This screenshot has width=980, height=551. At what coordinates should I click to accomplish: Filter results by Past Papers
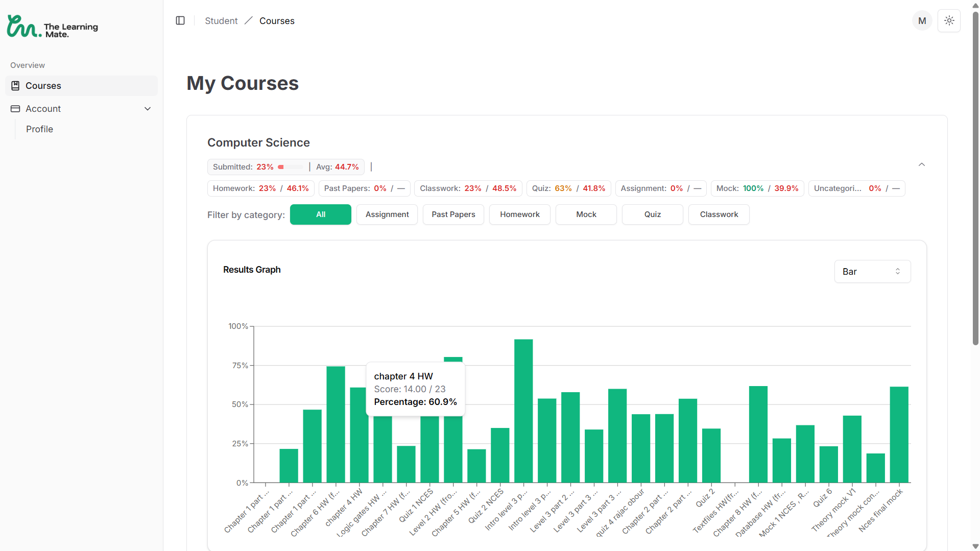click(453, 214)
